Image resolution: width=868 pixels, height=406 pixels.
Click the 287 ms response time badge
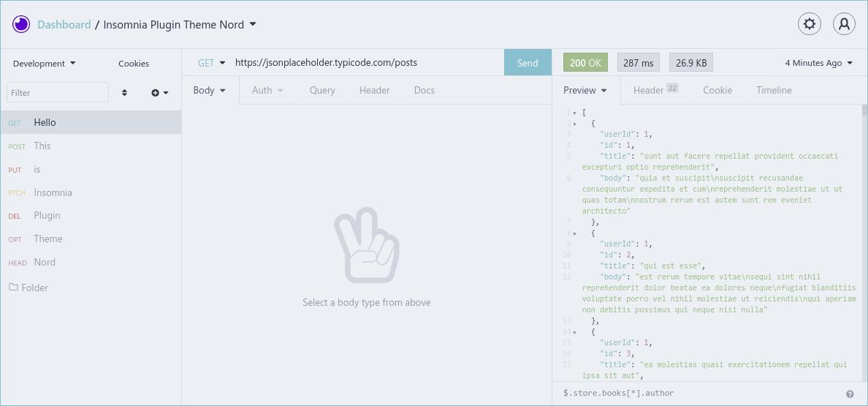coord(638,63)
